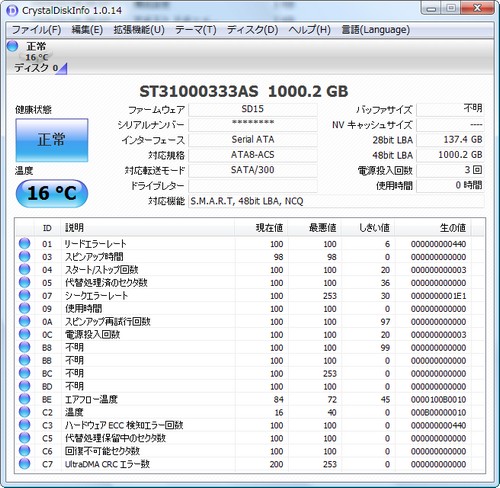The image size is (500, 488).
Task: Select the リードエラーレート row text
Action: [x=95, y=244]
